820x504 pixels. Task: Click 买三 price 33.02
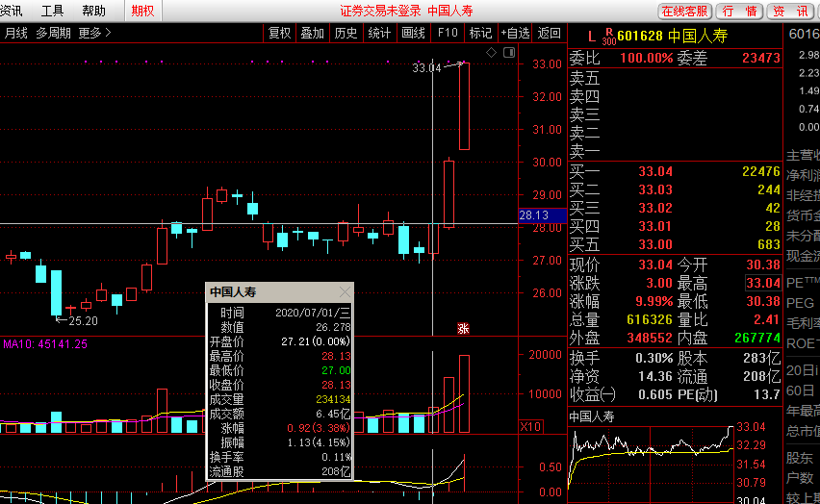[655, 208]
